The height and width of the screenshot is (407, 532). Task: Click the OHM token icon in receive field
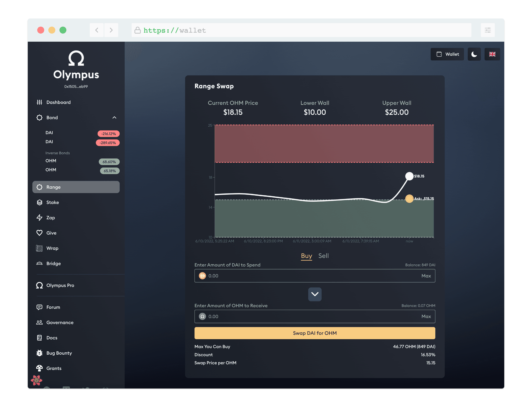(x=202, y=316)
